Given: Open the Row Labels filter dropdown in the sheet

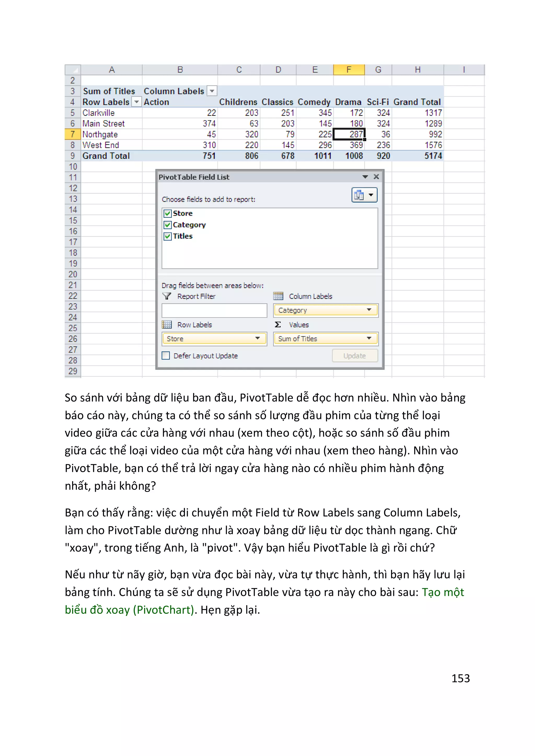Looking at the screenshot, I should click(x=136, y=102).
